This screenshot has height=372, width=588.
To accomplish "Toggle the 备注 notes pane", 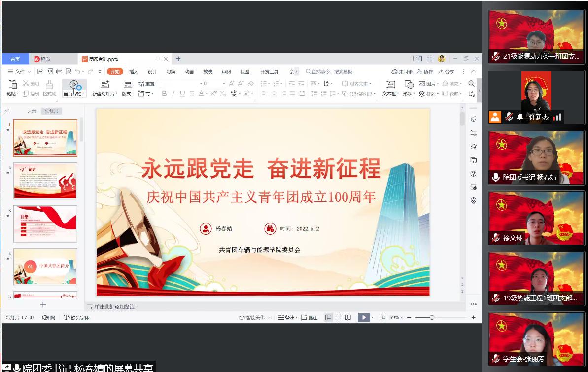I will click(x=287, y=318).
